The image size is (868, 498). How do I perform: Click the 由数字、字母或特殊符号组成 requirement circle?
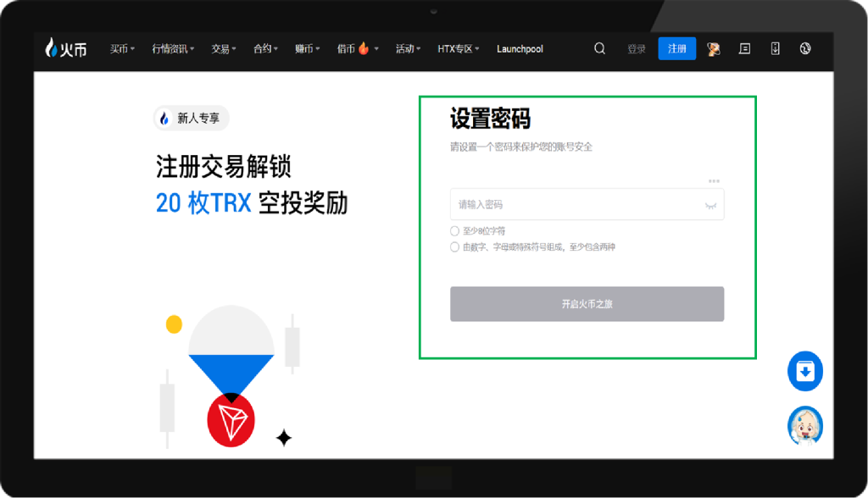pos(455,247)
